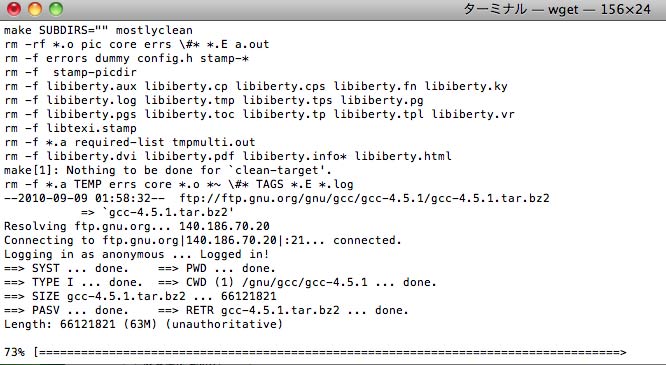The width and height of the screenshot is (666, 365).
Task: Click the 'CWD (1) /gnu/gcc/gcc-4.5.1' text
Action: coord(277,282)
